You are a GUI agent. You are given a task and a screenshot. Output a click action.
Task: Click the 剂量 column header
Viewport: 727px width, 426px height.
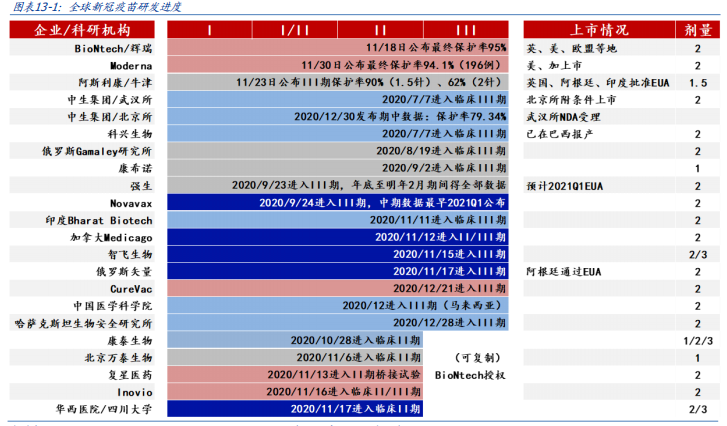(698, 30)
